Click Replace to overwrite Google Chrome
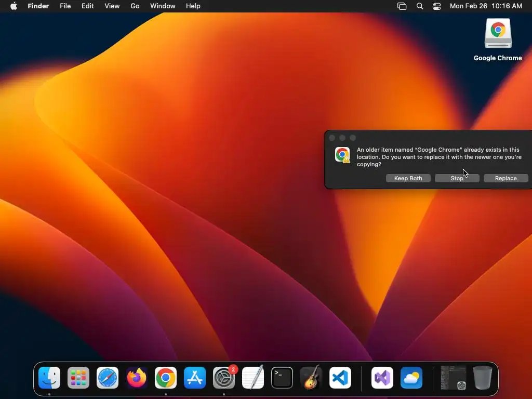The image size is (532, 399). pyautogui.click(x=506, y=178)
